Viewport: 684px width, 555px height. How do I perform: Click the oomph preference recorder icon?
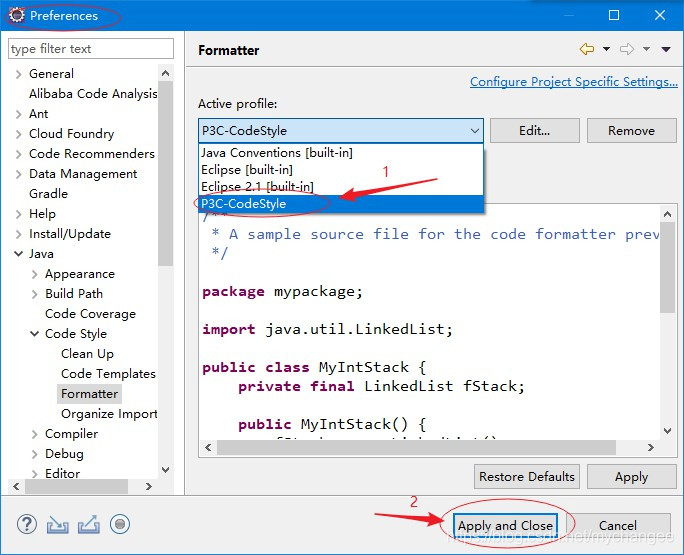click(x=120, y=524)
